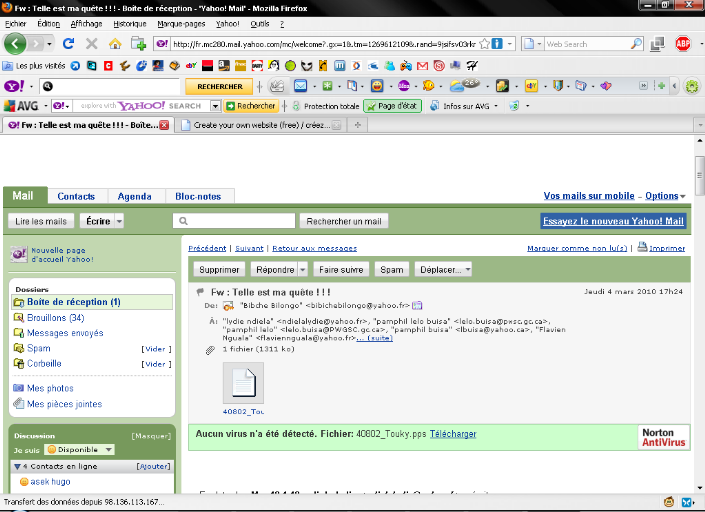Collapse the Contacts en ligne list

point(19,466)
